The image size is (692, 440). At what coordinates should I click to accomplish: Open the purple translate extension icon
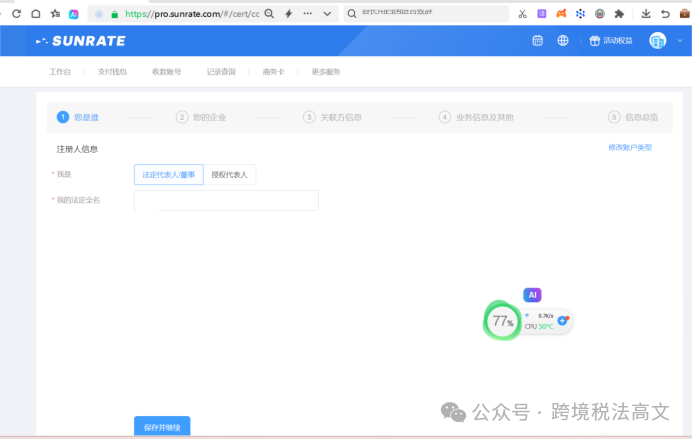[x=542, y=14]
